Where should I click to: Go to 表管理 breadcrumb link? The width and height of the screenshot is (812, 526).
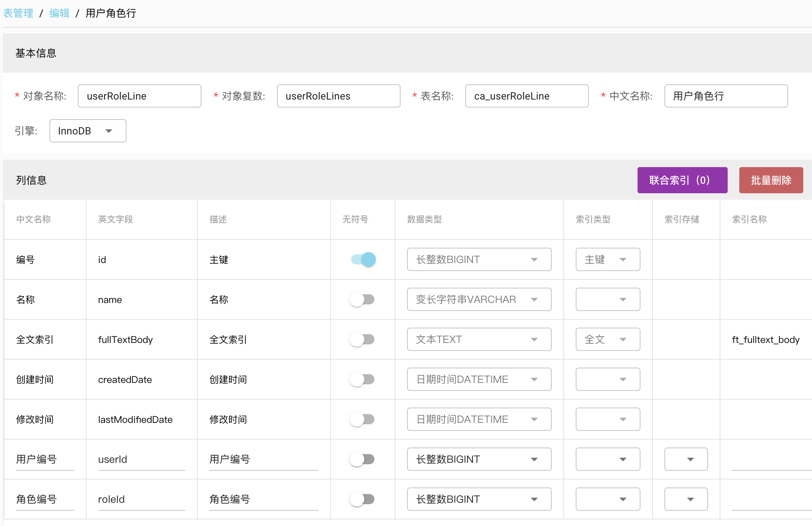[x=18, y=13]
